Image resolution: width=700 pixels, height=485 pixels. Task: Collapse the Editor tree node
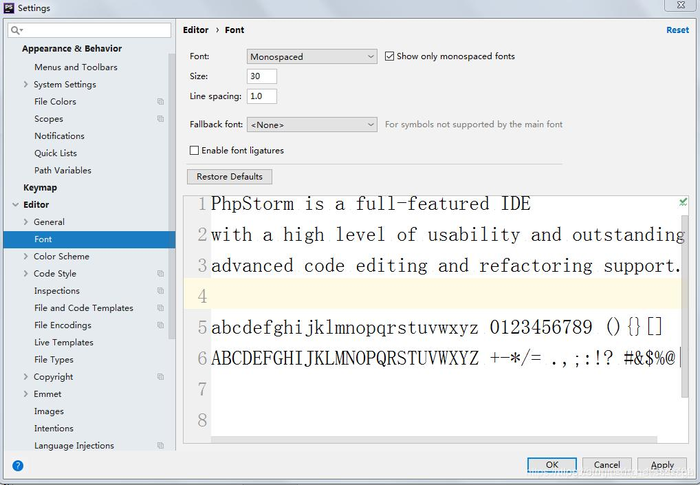pos(15,205)
